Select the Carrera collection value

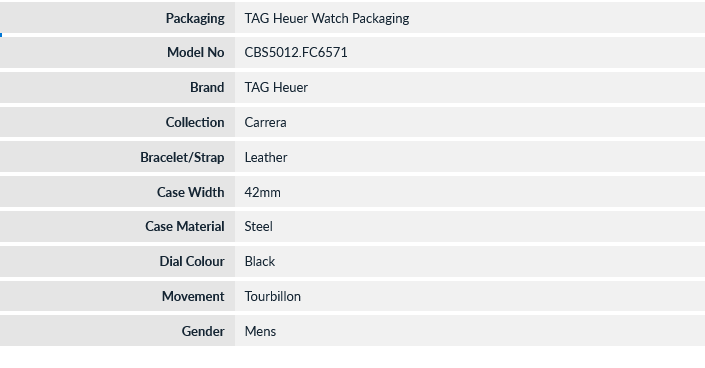click(265, 122)
